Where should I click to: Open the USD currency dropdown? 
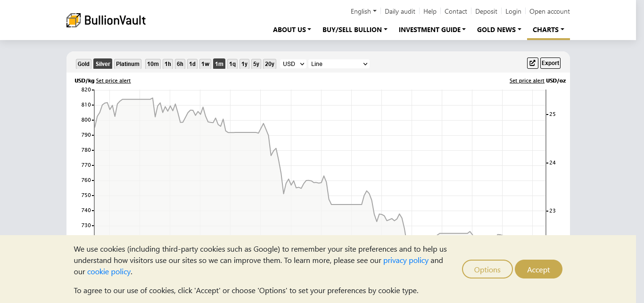(x=293, y=64)
